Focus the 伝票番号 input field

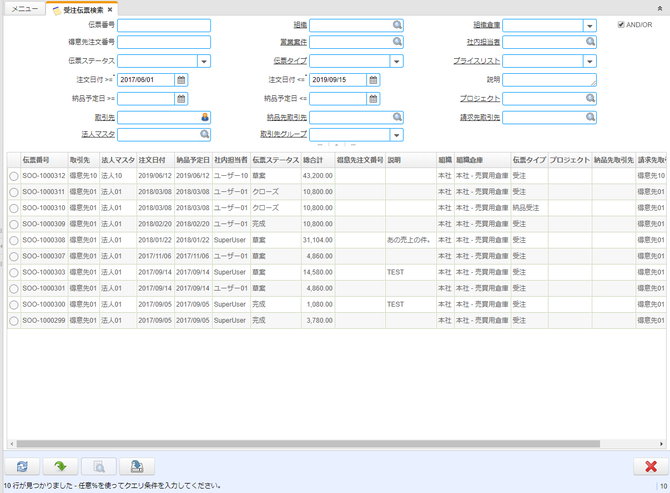pos(164,26)
